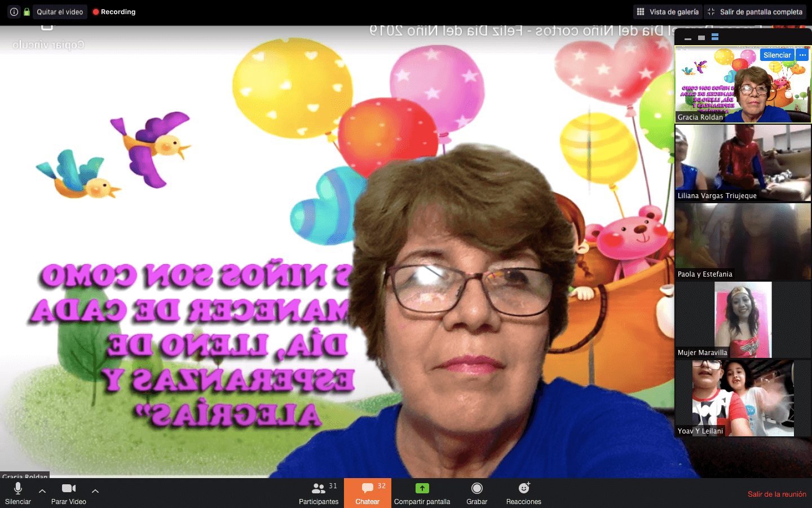This screenshot has height=508, width=812.
Task: Expand audio options arrow next to Silenciar
Action: (42, 491)
